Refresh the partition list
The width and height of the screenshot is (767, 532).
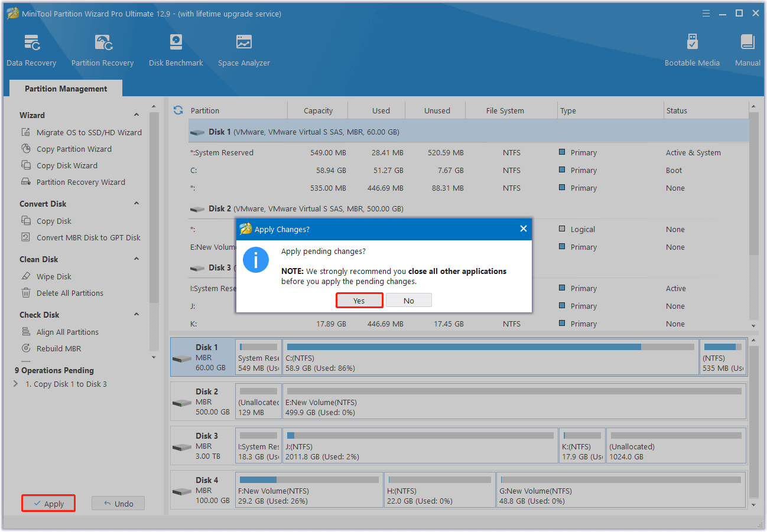[178, 110]
